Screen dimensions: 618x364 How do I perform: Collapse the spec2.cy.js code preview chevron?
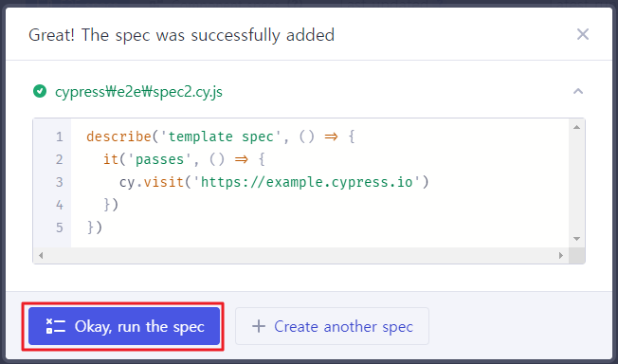pyautogui.click(x=578, y=92)
